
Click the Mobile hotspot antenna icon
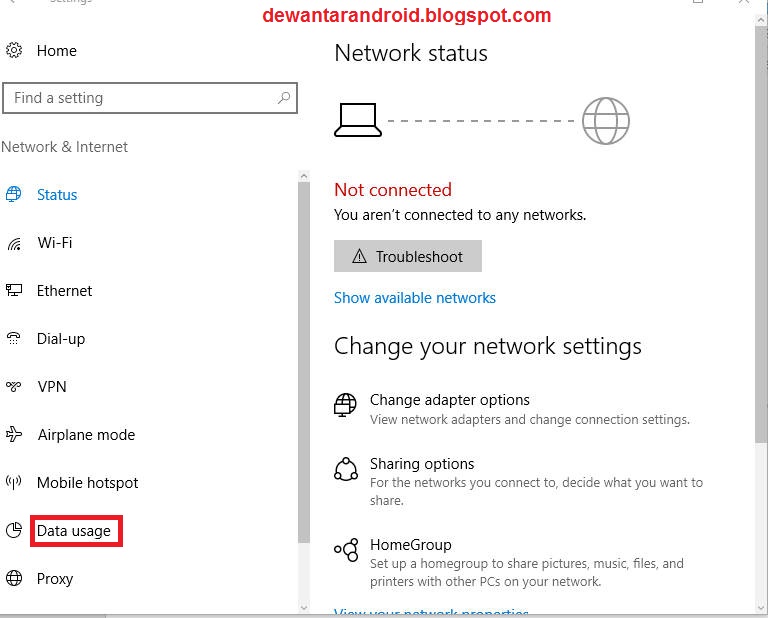point(14,482)
